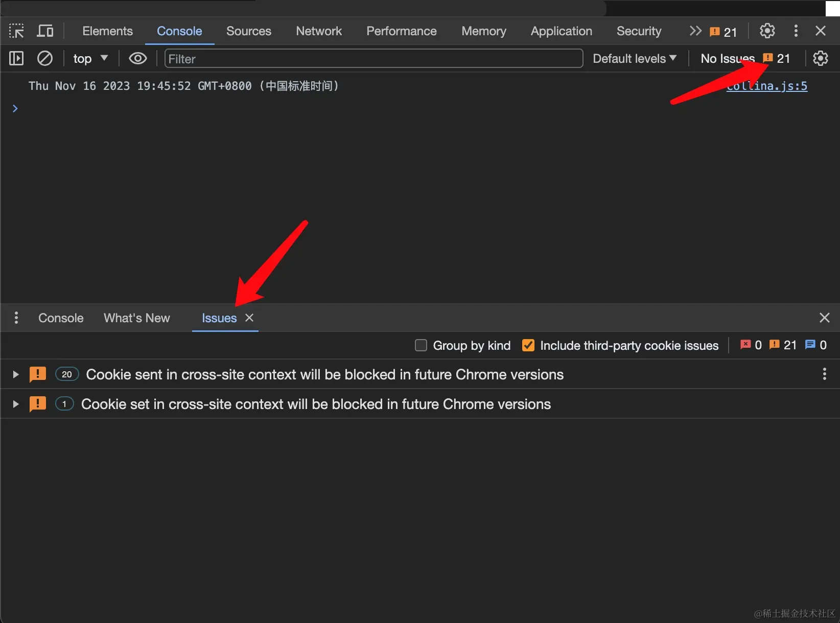The image size is (840, 623).
Task: Select the inspect element tool
Action: [x=16, y=31]
